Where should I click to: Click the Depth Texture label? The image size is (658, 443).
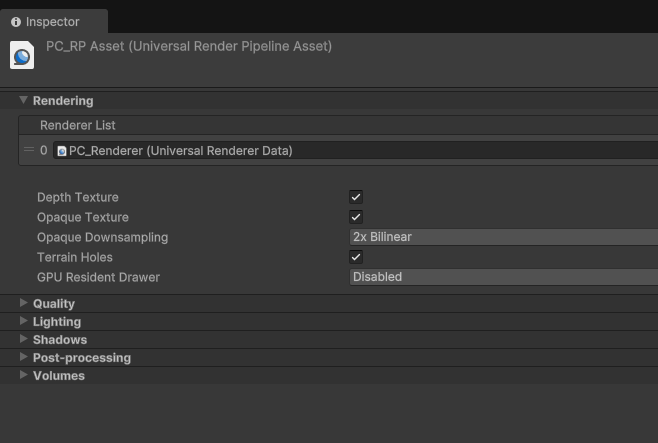click(x=78, y=197)
